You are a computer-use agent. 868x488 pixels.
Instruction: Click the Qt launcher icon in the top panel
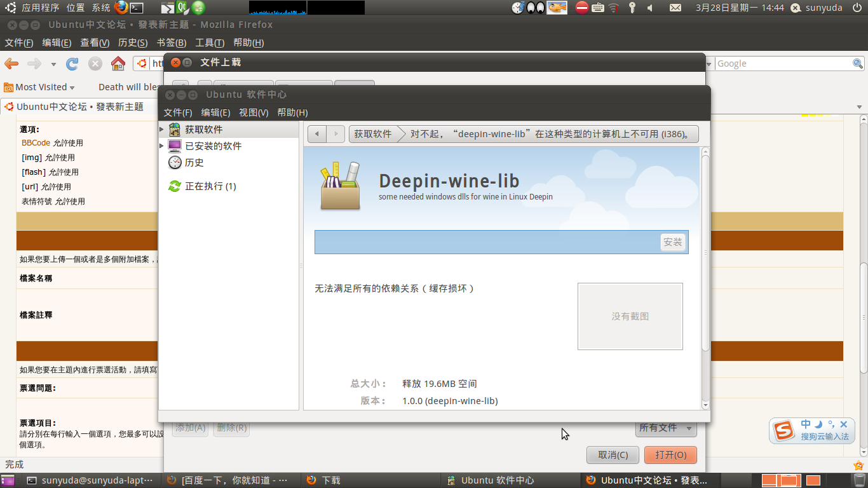click(x=183, y=8)
